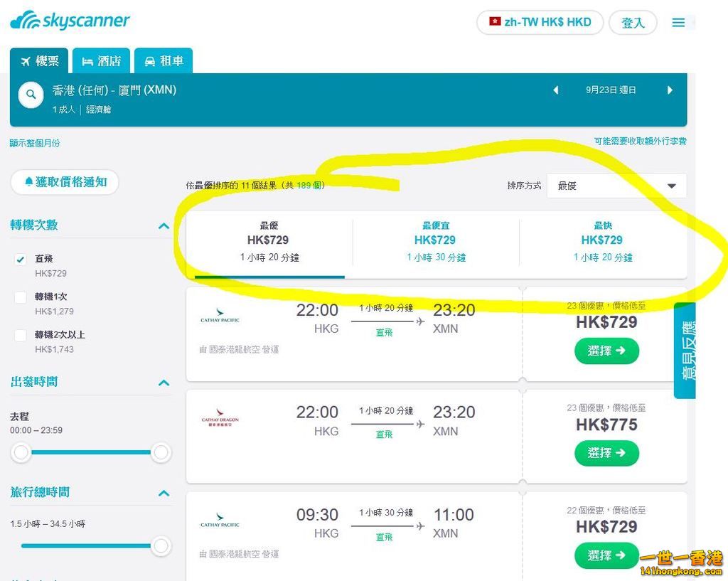Screen dimensions: 728x581
Task: Select the HK$775 Cathay Dragon flight
Action: point(606,453)
